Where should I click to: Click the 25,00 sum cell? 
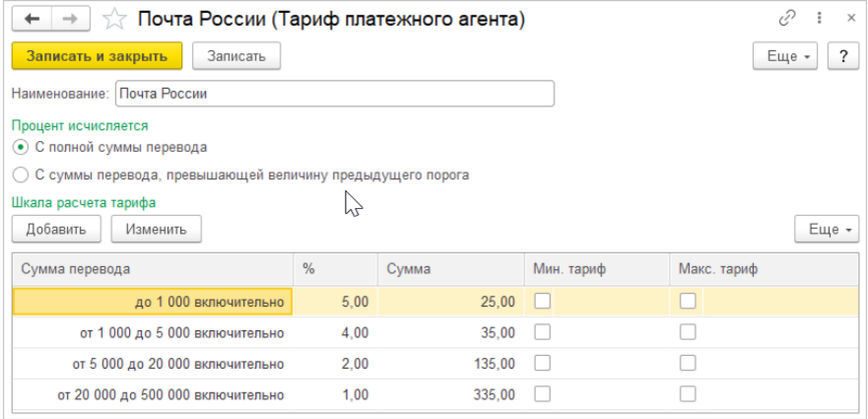[x=451, y=302]
